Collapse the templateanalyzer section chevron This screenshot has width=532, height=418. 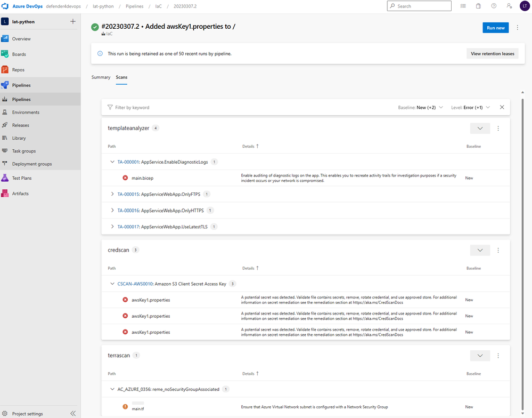[x=480, y=128]
